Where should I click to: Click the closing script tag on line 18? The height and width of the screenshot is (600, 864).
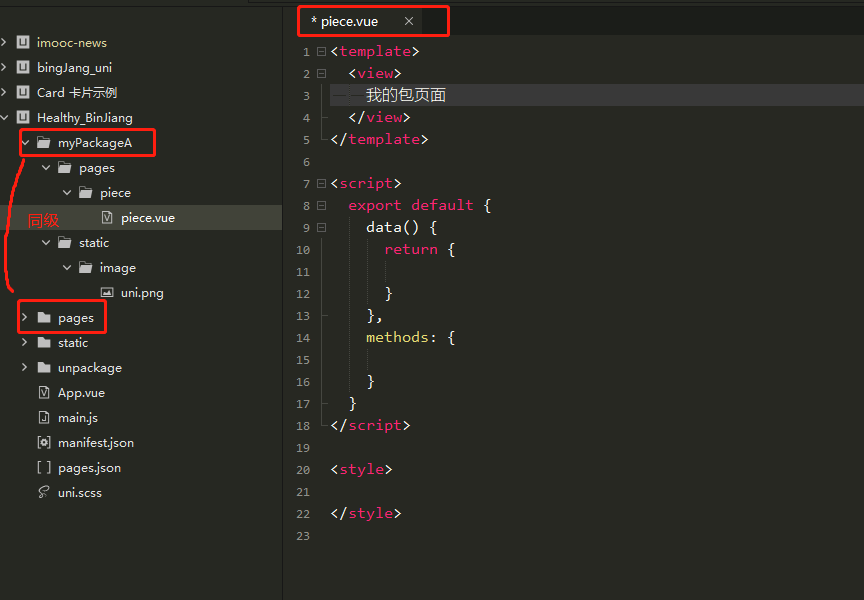coord(370,425)
